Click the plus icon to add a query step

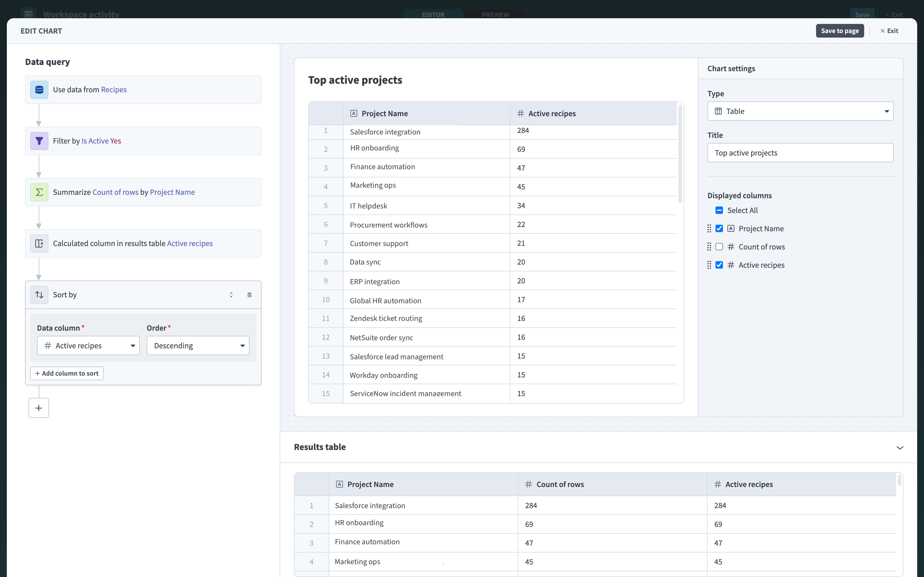38,408
